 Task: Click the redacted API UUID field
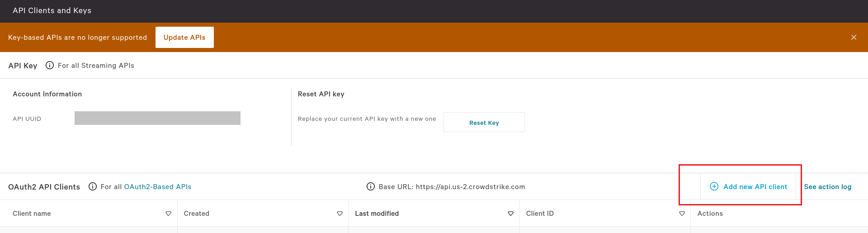coord(157,118)
